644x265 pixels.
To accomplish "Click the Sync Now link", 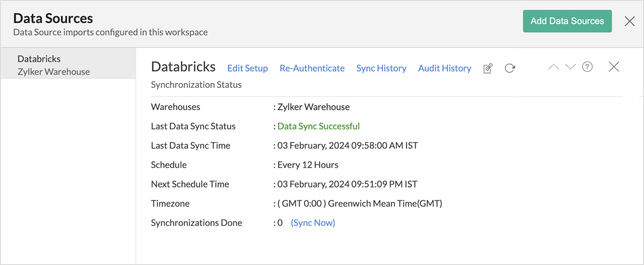I will [x=313, y=223].
